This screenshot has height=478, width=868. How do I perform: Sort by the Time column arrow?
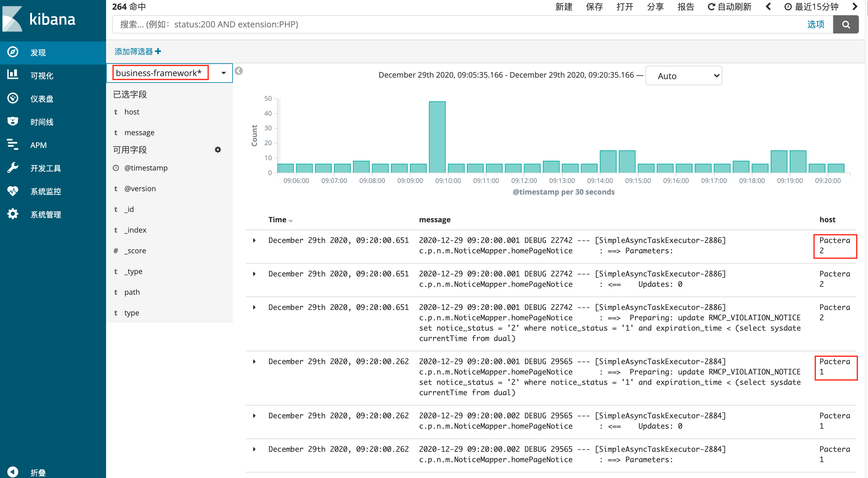(x=290, y=221)
